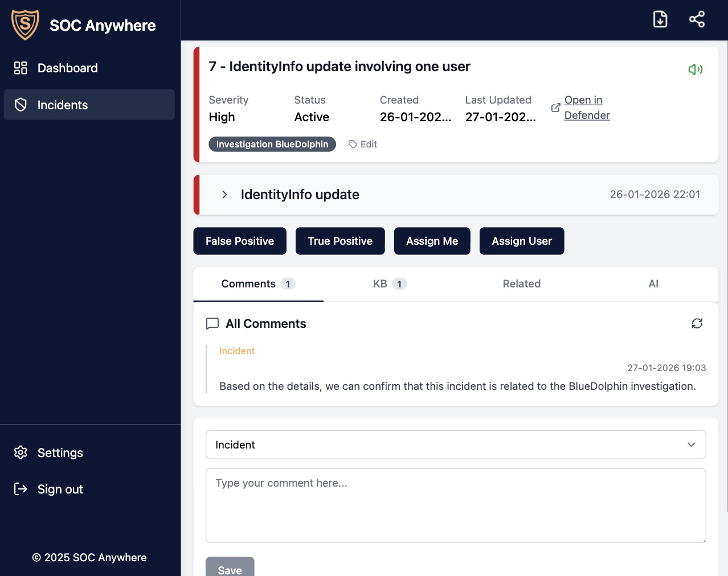The height and width of the screenshot is (576, 728).
Task: Click the Investigation BlueDolphin tag
Action: (x=272, y=144)
